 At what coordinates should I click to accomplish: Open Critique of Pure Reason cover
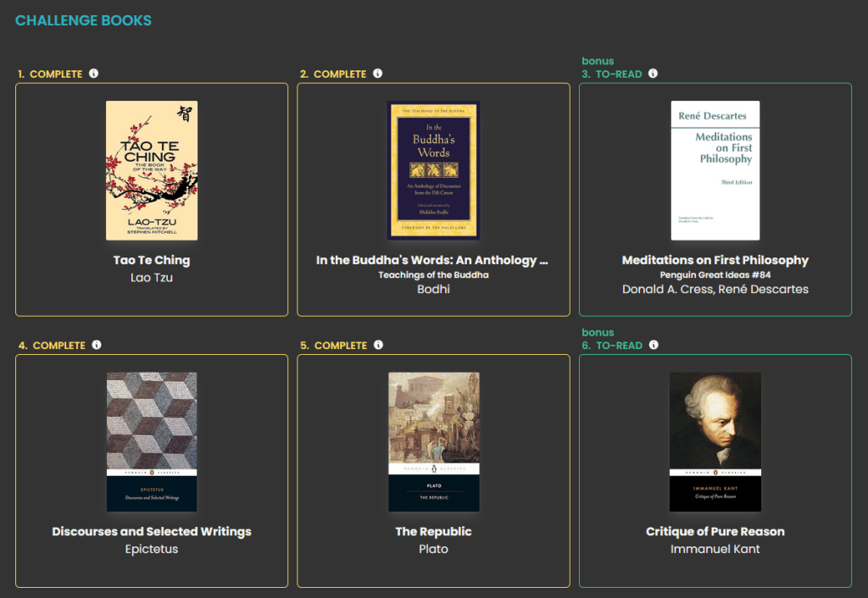click(x=715, y=441)
